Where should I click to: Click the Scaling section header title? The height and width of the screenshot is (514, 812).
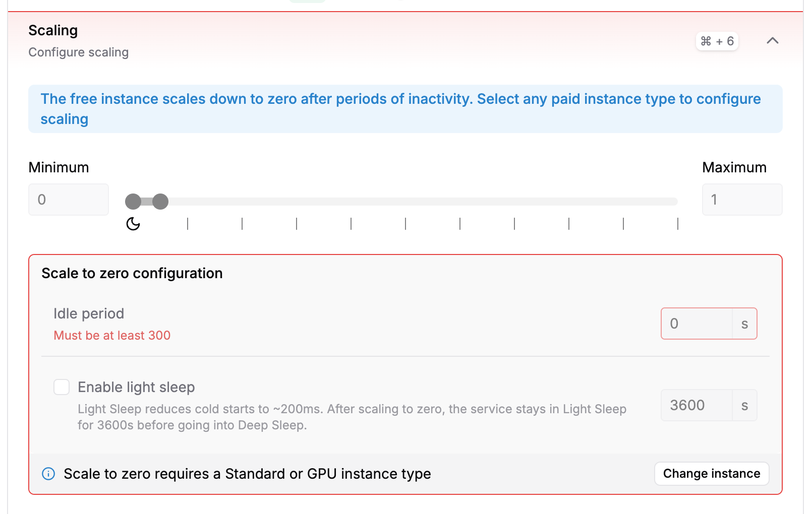point(53,30)
